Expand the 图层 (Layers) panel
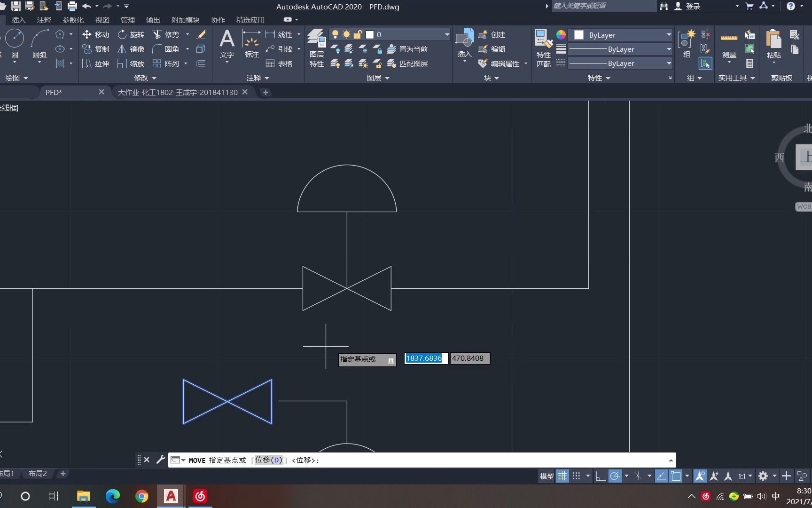 tap(378, 78)
